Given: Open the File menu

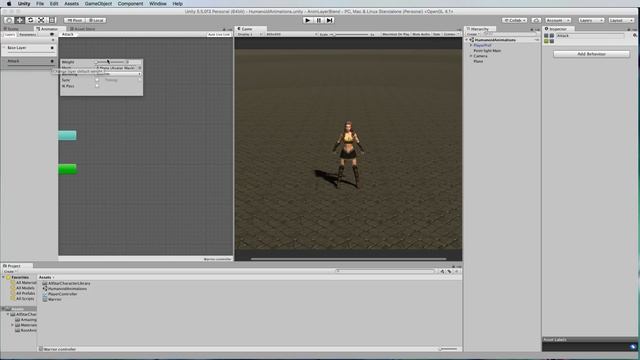Looking at the screenshot, I should [40, 4].
